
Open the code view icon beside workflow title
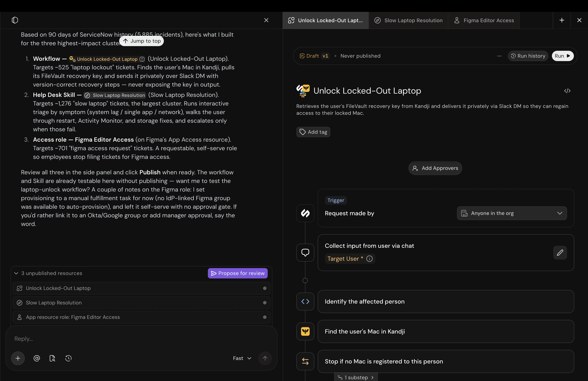567,91
